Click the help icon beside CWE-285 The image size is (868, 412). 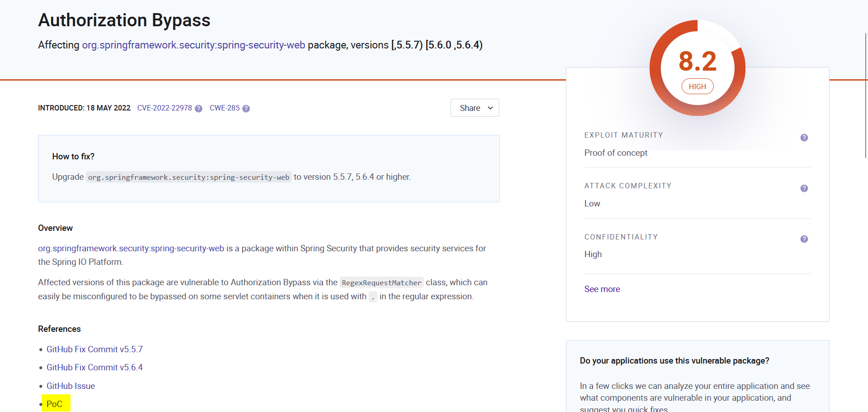pyautogui.click(x=246, y=109)
